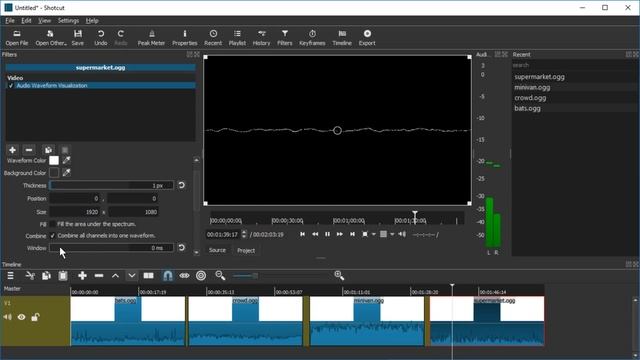Pick background color with eyedropper
640x360 pixels.
point(66,173)
